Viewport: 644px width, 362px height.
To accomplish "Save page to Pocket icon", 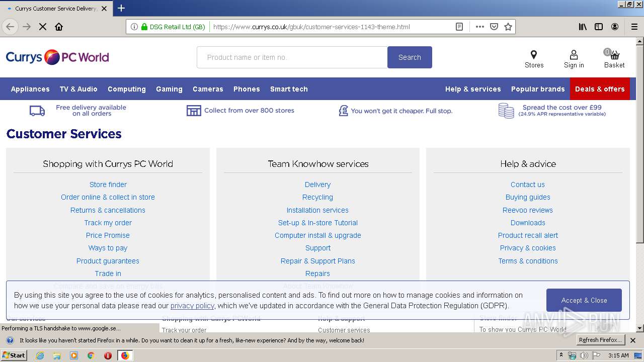I will pyautogui.click(x=494, y=27).
